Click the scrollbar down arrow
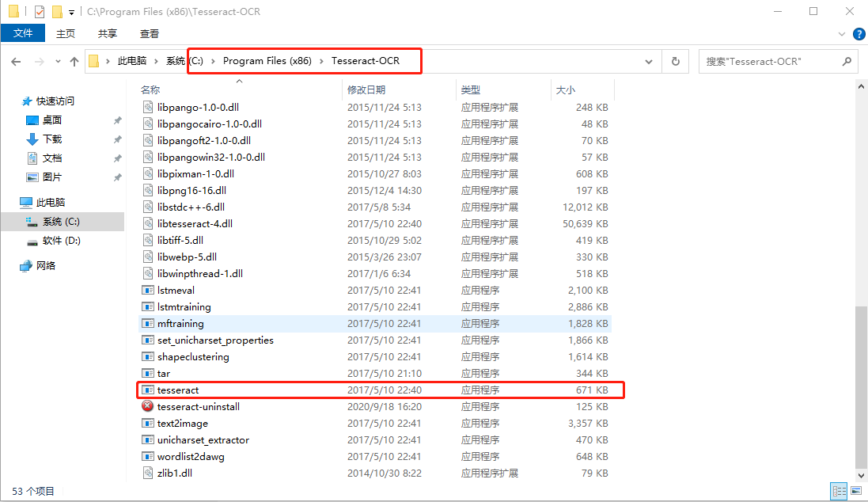Screen dimensions: 868x502 861,475
